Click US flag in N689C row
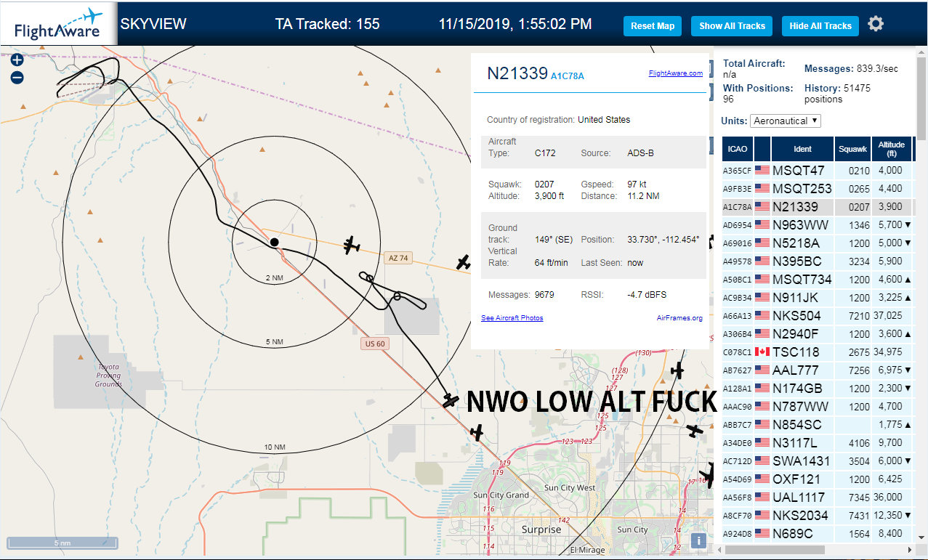This screenshot has width=928, height=560. (x=762, y=534)
